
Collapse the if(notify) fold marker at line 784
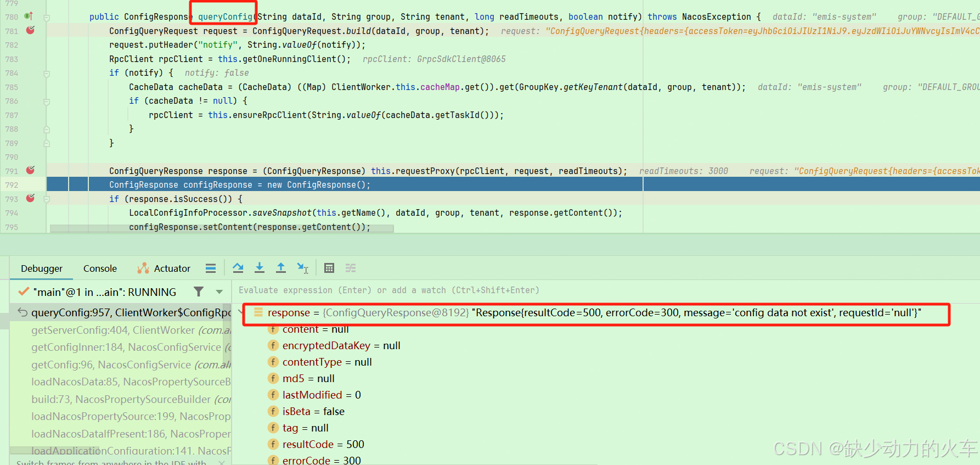[x=47, y=74]
